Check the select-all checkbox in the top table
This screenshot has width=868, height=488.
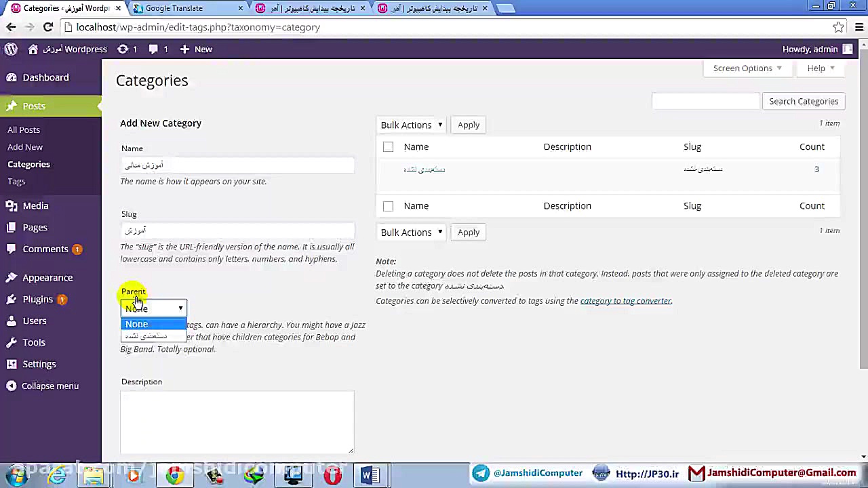point(388,146)
